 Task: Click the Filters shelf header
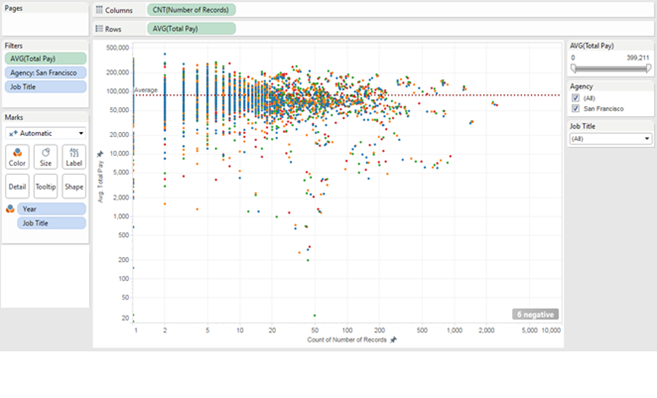pos(14,46)
